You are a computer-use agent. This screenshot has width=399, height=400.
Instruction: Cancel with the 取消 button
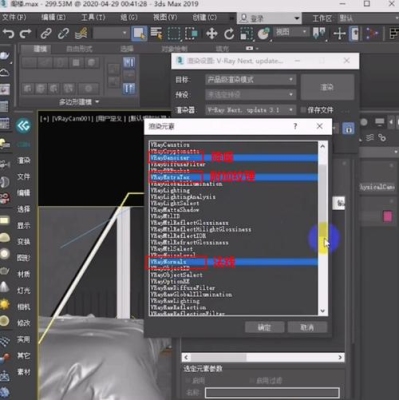(x=307, y=327)
